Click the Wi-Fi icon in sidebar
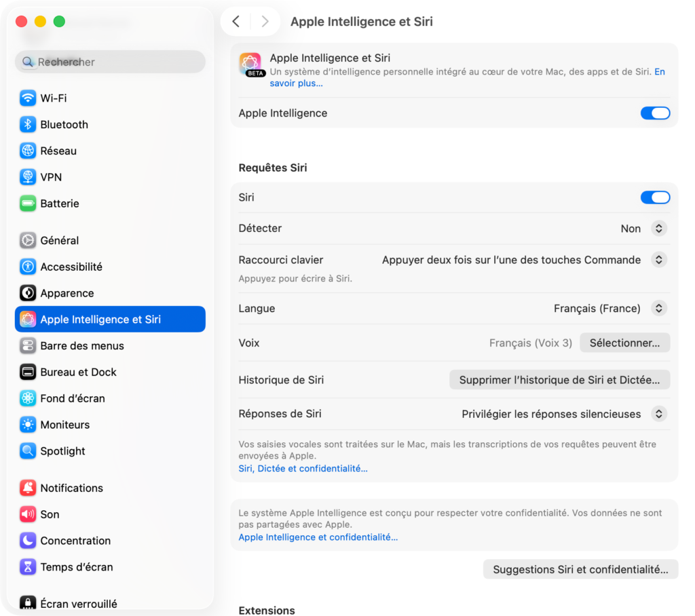This screenshot has height=616, width=695. click(x=28, y=98)
